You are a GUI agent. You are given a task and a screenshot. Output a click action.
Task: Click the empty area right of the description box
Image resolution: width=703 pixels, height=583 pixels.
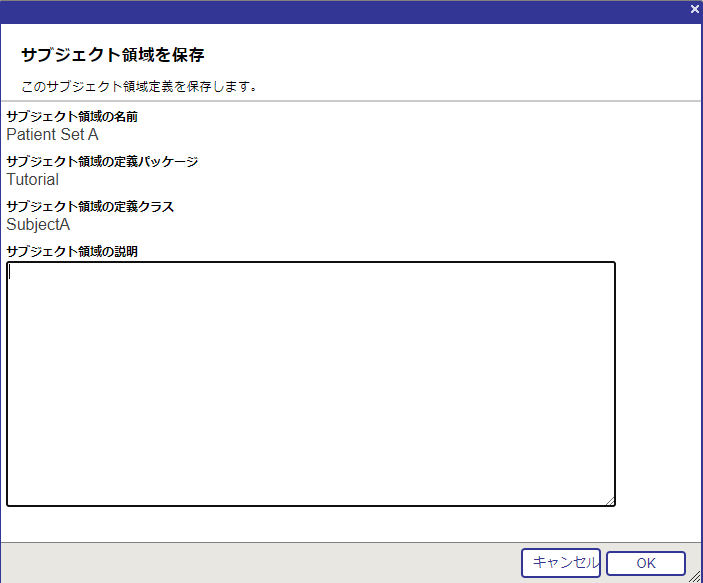pyautogui.click(x=657, y=384)
